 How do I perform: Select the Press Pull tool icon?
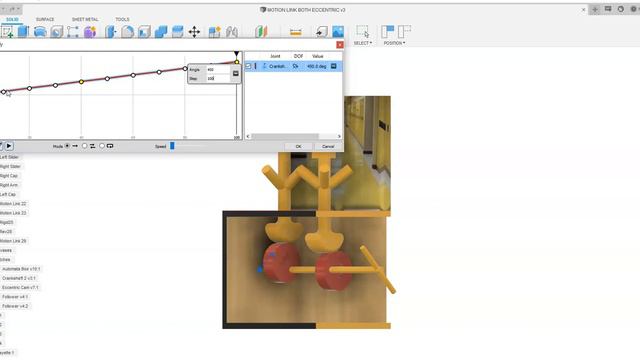click(x=111, y=32)
